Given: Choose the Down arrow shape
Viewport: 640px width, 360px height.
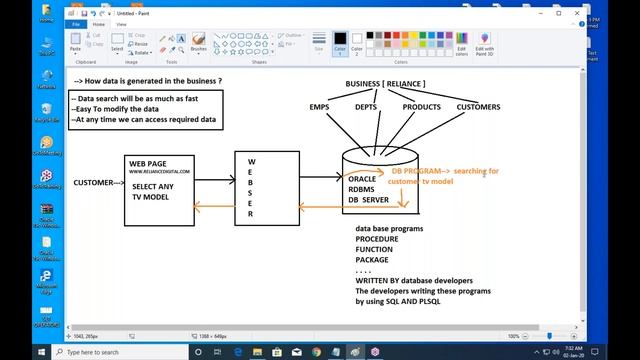Looking at the screenshot, I should point(217,52).
